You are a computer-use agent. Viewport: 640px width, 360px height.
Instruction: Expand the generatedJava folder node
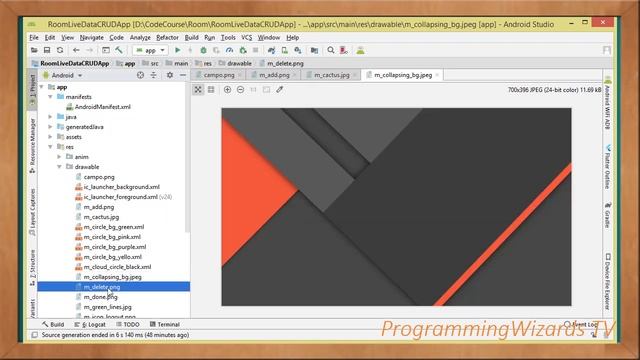point(50,127)
